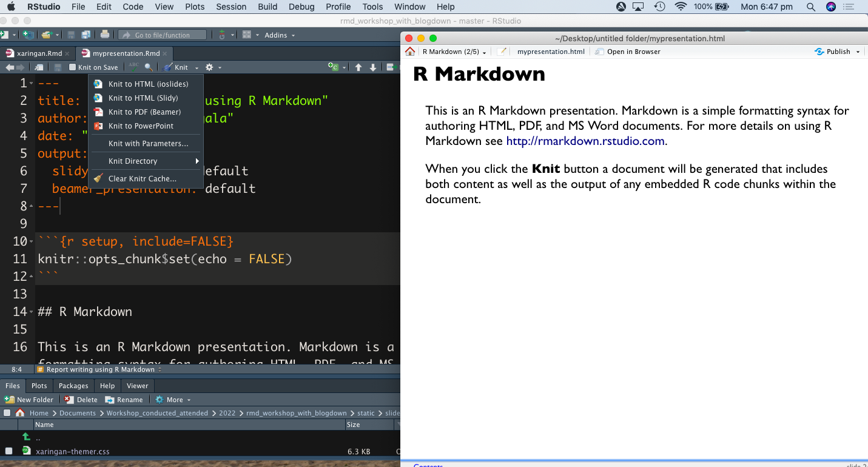
Task: Open the Addins dropdown
Action: click(x=280, y=35)
